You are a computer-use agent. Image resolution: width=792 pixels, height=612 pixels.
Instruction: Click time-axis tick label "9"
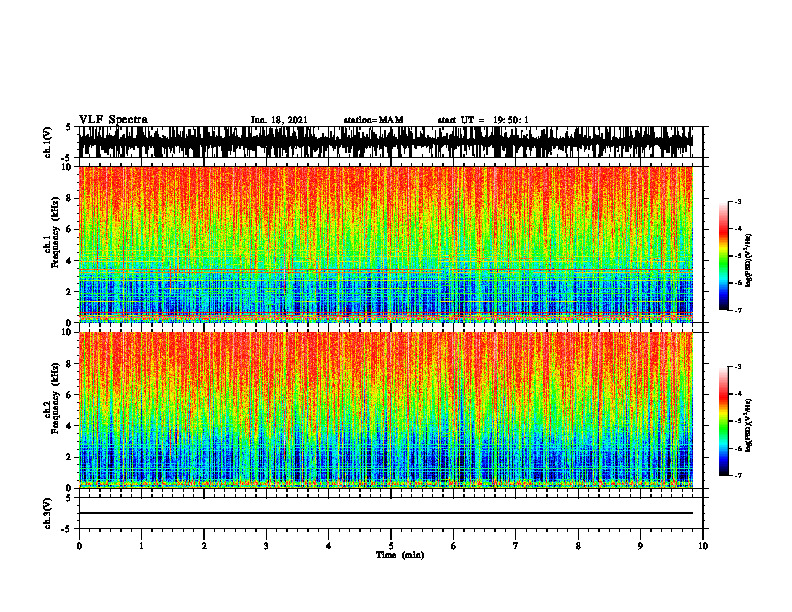640,546
